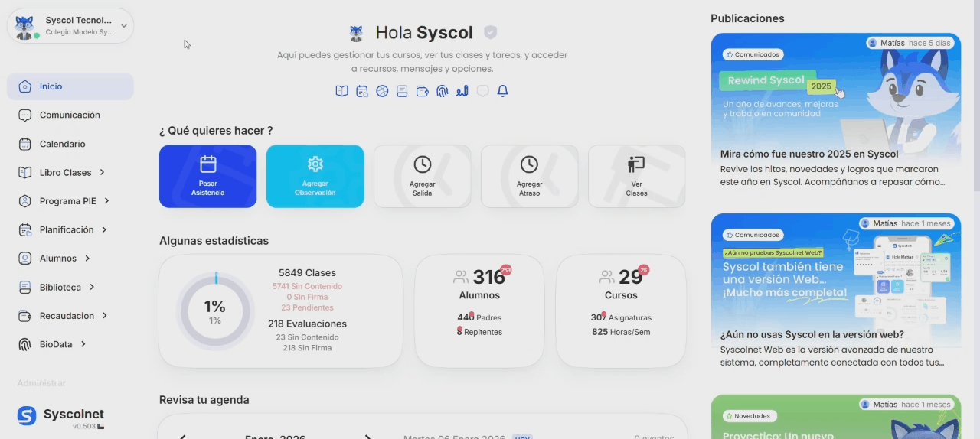The image size is (980, 439).
Task: Click '23 Pendientes' text
Action: pyautogui.click(x=307, y=308)
